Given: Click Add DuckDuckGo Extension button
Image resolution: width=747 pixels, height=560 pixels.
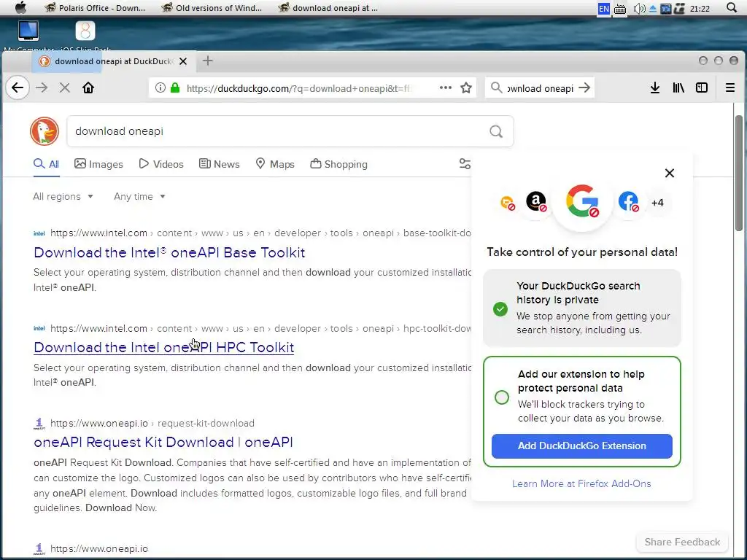Looking at the screenshot, I should pyautogui.click(x=581, y=446).
